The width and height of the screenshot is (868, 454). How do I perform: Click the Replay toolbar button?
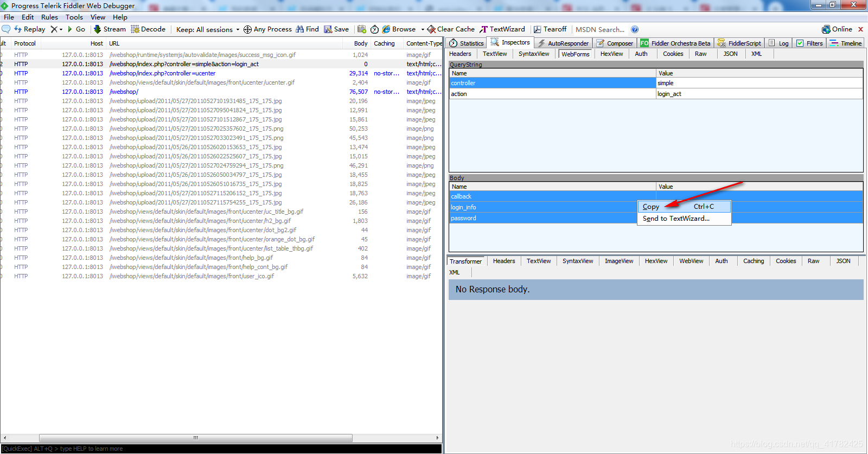click(x=30, y=29)
